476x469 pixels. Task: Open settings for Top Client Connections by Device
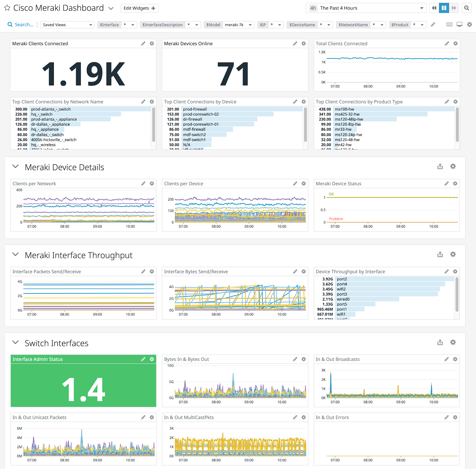coord(303,102)
